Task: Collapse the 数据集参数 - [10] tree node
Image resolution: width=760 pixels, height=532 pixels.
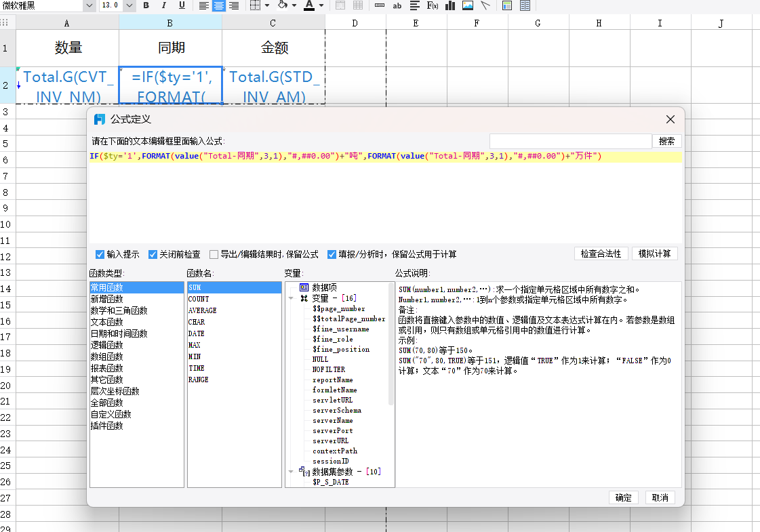Action: pos(291,472)
